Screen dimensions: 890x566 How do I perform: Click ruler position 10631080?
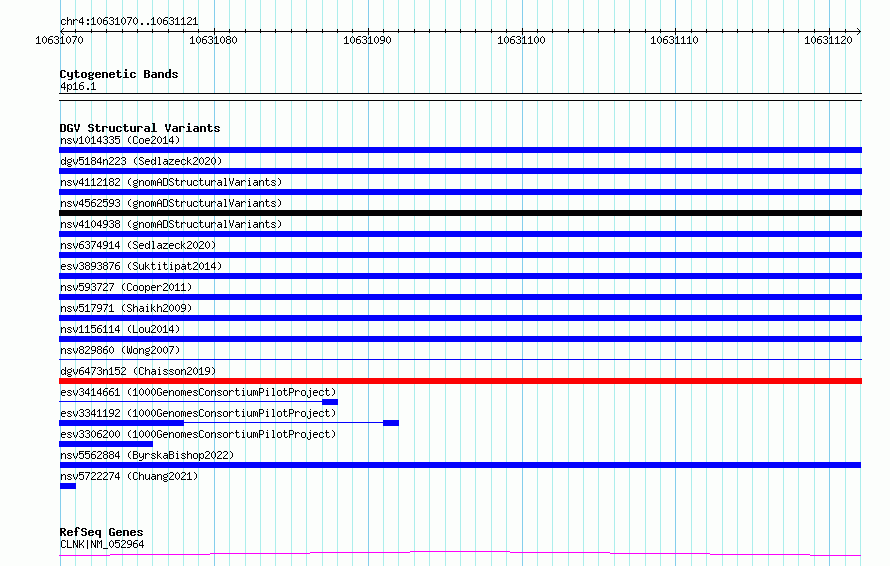tap(213, 40)
